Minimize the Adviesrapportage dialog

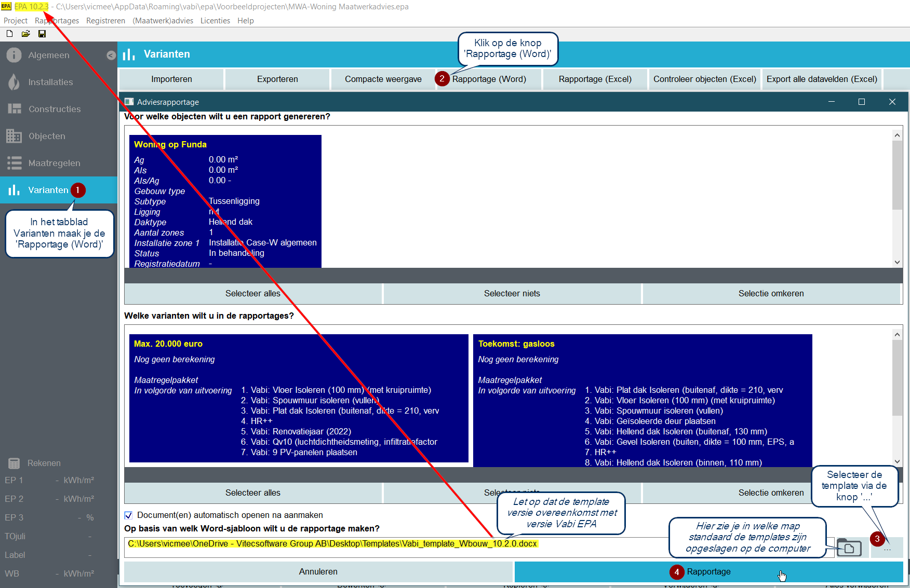(x=832, y=102)
